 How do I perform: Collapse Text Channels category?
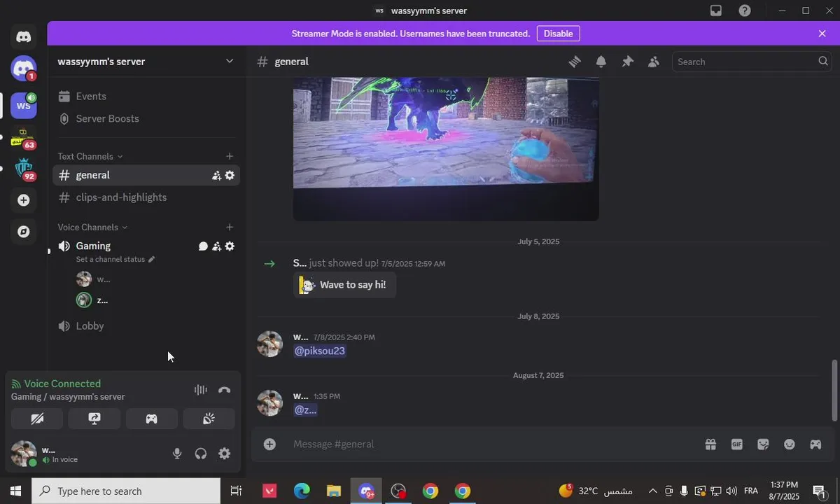coord(90,156)
